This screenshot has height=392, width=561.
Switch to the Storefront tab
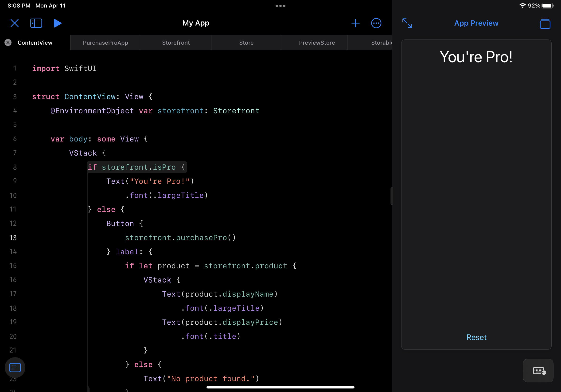tap(176, 43)
